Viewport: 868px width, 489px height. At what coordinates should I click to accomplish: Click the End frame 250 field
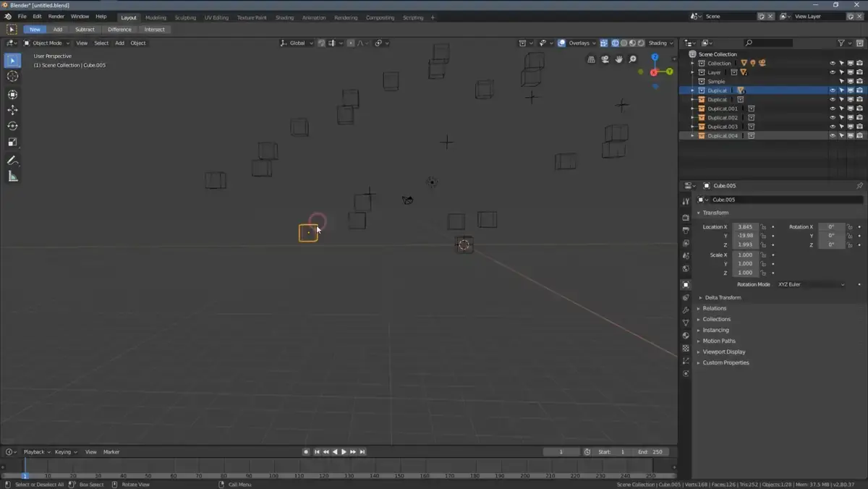650,452
